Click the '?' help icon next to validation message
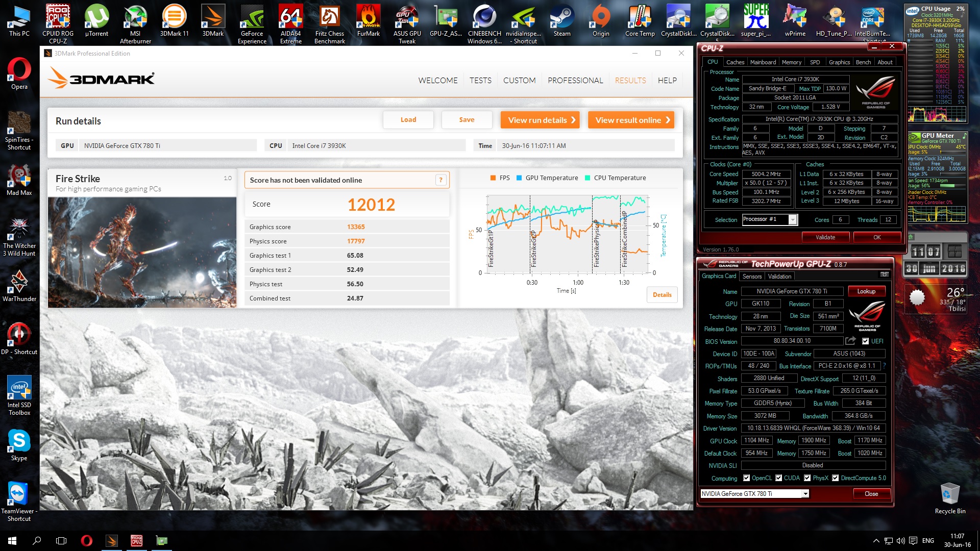This screenshot has width=980, height=551. (x=440, y=180)
